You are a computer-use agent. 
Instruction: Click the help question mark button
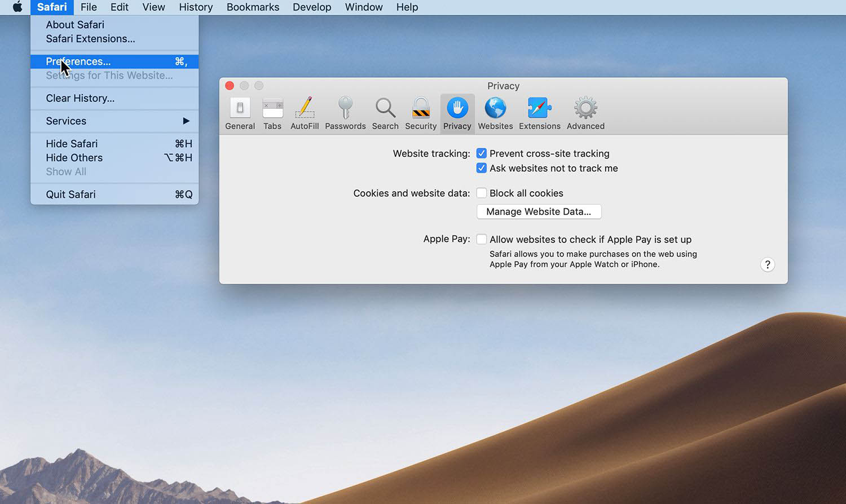tap(767, 264)
